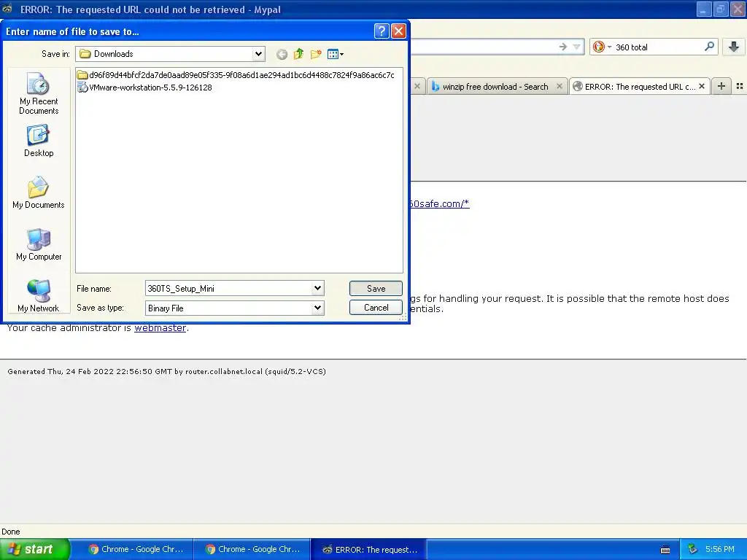Open the Windows Start menu
The width and height of the screenshot is (747, 560).
tap(34, 549)
